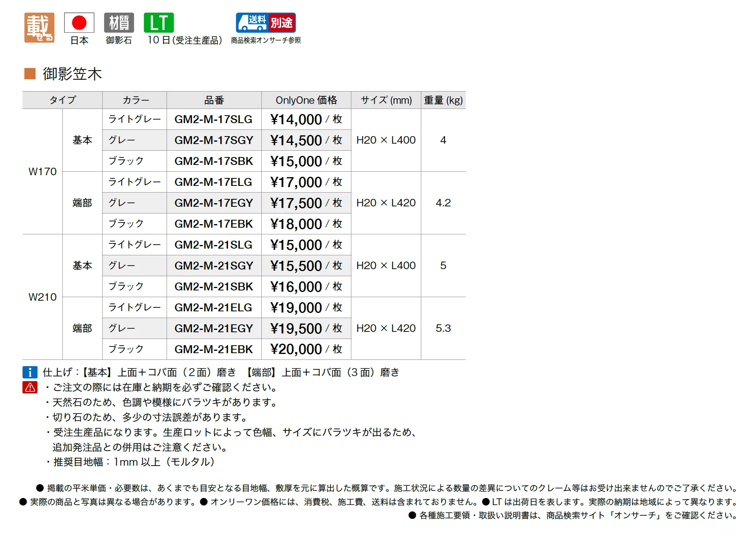Viewport: 756px width, 539px height.
Task: Select product code GM2-M-17EBK
Action: tap(214, 224)
